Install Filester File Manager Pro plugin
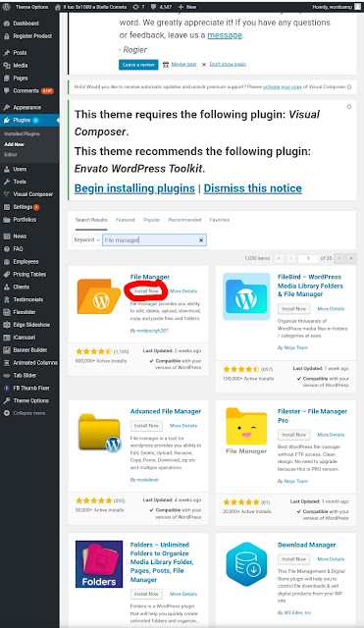 pos(293,435)
